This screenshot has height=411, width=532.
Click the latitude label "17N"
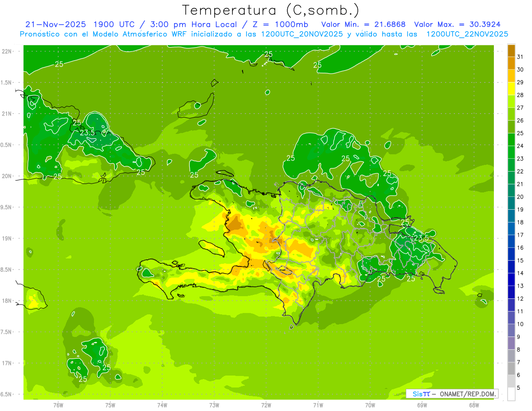[x=7, y=363]
